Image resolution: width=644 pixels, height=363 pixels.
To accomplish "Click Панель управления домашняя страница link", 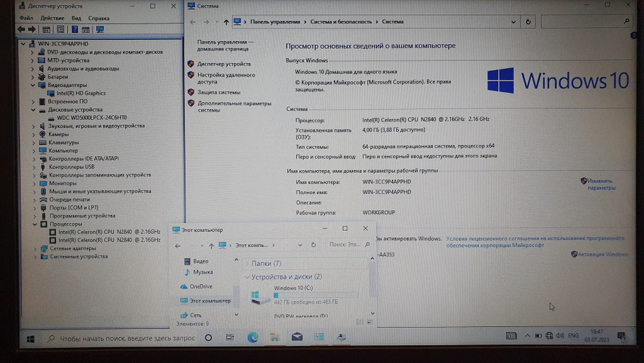I will (x=225, y=45).
